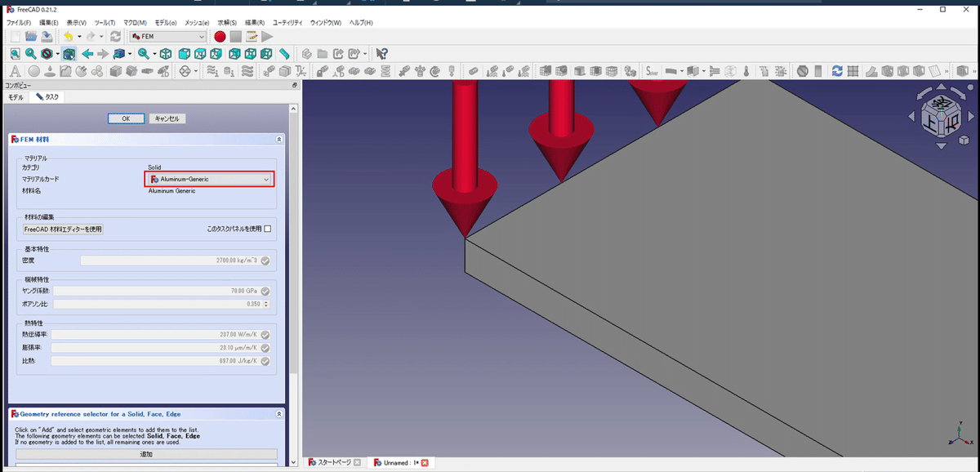This screenshot has height=472, width=980.
Task: Open the ヘルプ(H) menu
Action: point(361,22)
